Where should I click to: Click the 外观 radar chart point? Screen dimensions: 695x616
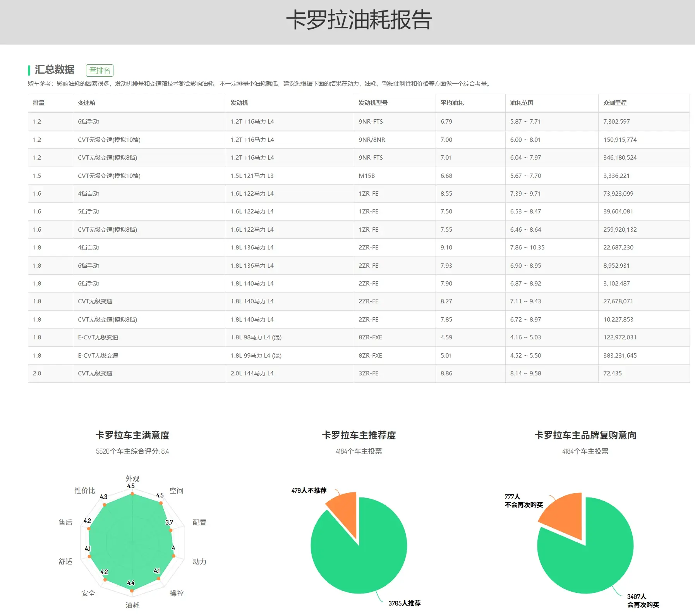click(132, 494)
